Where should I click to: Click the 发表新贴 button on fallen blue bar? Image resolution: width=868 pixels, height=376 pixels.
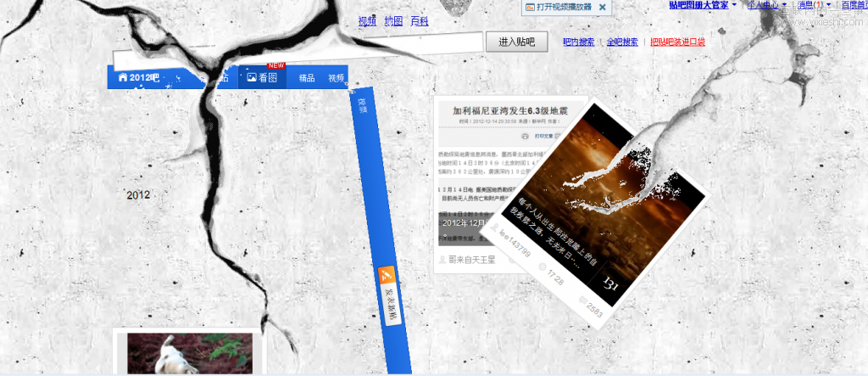pyautogui.click(x=390, y=296)
